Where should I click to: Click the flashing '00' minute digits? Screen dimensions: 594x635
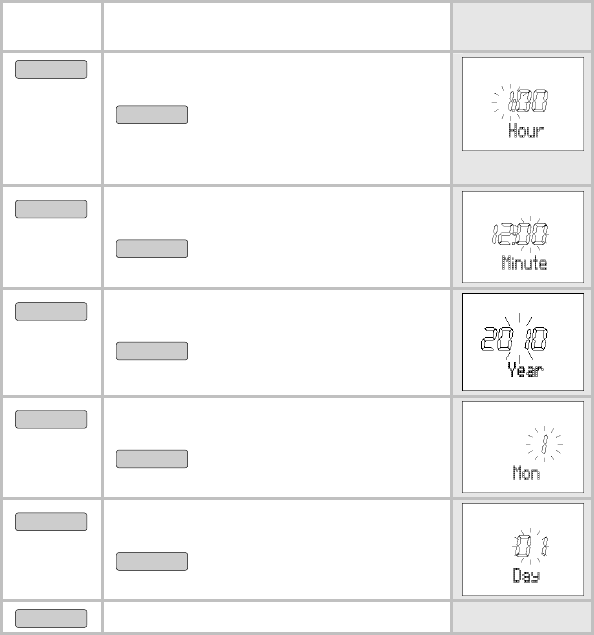(533, 234)
